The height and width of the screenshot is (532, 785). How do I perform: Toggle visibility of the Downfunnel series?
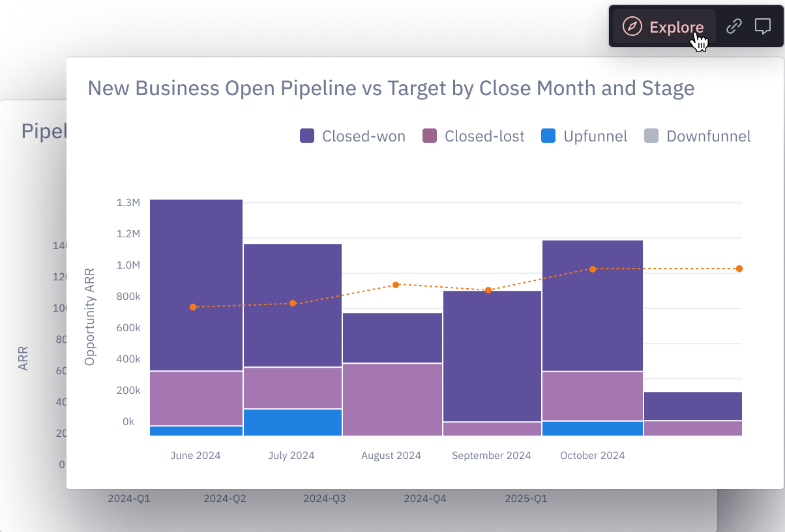tap(697, 136)
